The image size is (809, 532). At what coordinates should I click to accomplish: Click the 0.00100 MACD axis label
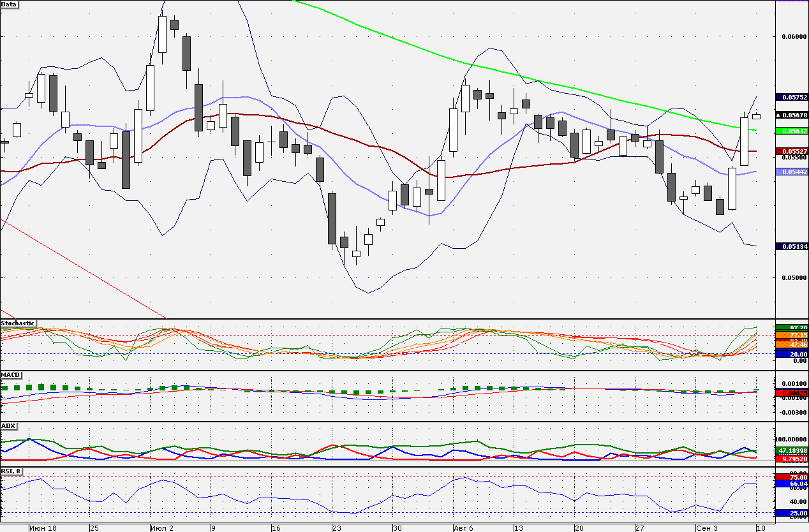(x=794, y=383)
